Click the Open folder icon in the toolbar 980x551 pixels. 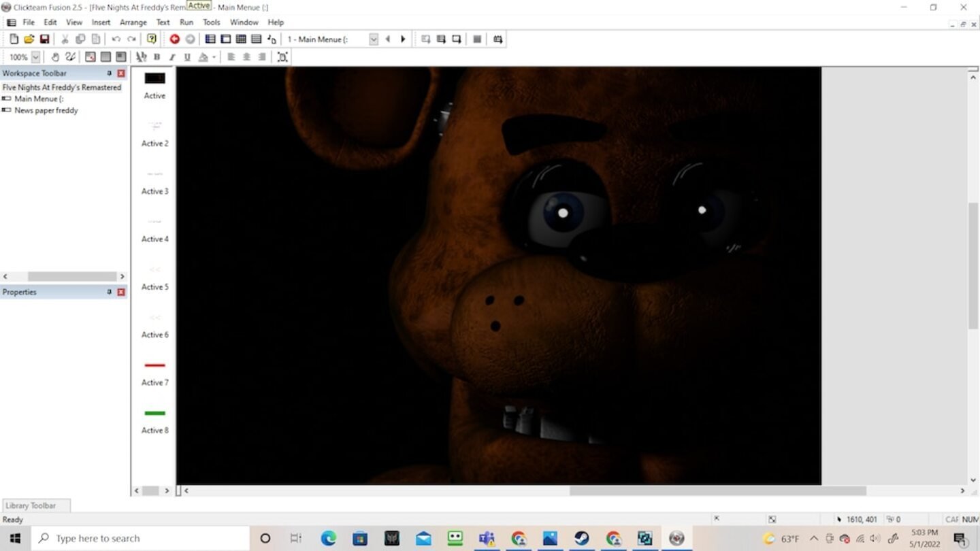29,39
